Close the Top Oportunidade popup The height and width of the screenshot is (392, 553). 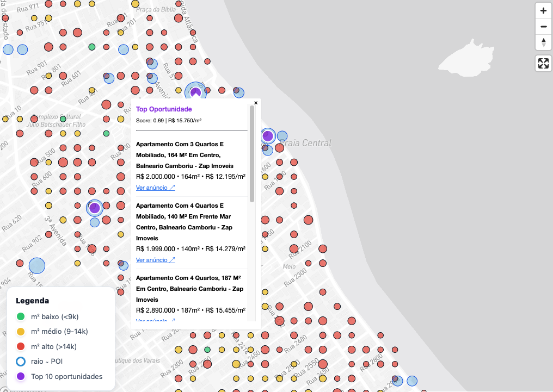(256, 103)
